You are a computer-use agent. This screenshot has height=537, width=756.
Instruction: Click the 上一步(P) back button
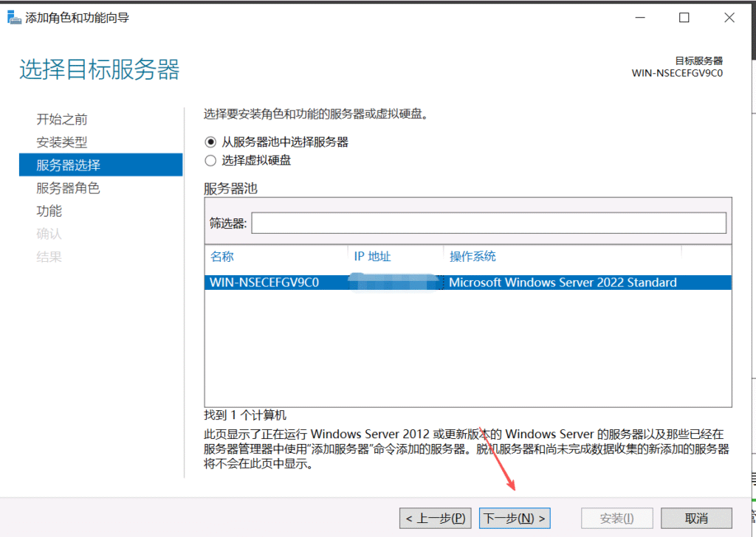435,519
